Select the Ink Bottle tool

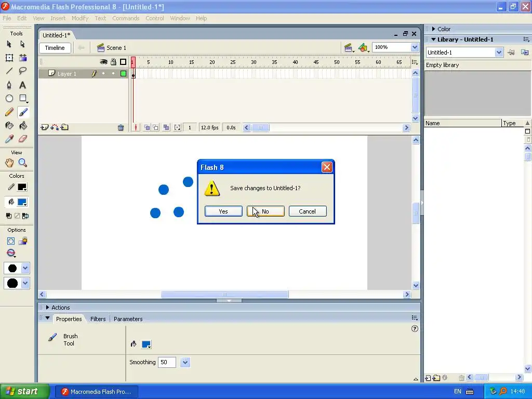coord(9,126)
